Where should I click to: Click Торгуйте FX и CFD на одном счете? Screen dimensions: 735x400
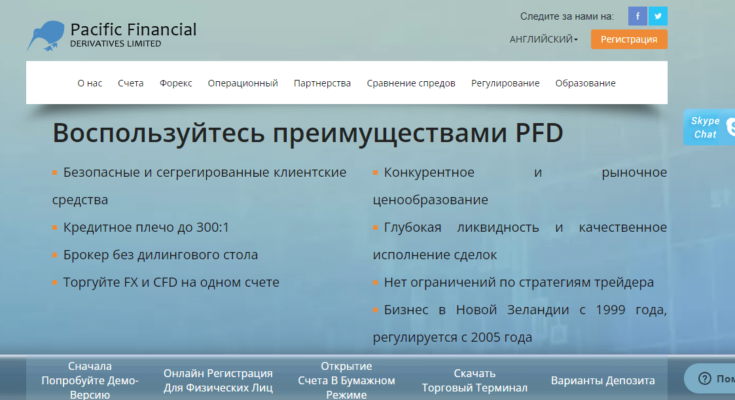[171, 282]
